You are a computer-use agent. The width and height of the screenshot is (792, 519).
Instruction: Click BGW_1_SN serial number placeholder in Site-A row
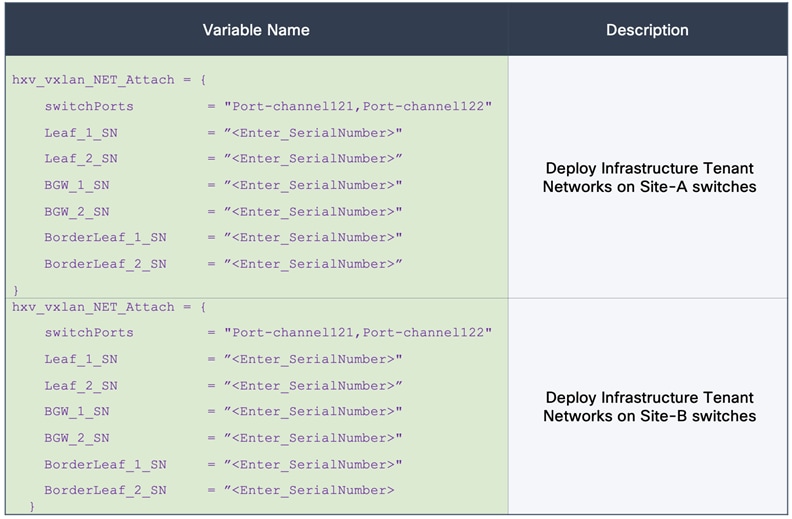(313, 185)
